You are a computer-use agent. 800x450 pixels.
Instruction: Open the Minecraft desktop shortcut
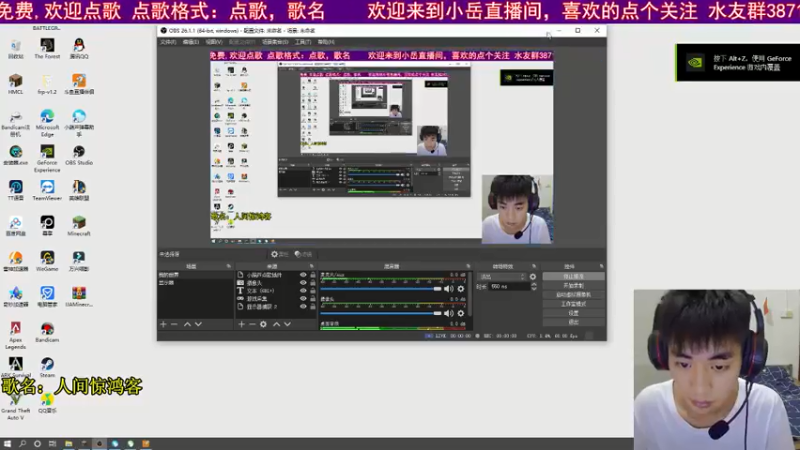tap(79, 226)
